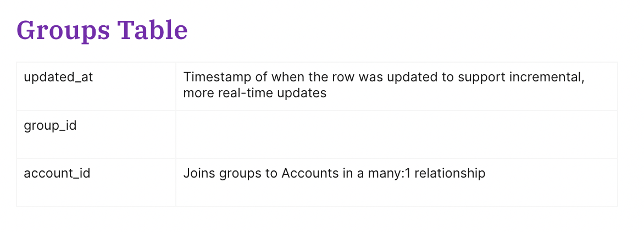Click the word Groups in the heading
The image size is (644, 232).
(x=63, y=31)
